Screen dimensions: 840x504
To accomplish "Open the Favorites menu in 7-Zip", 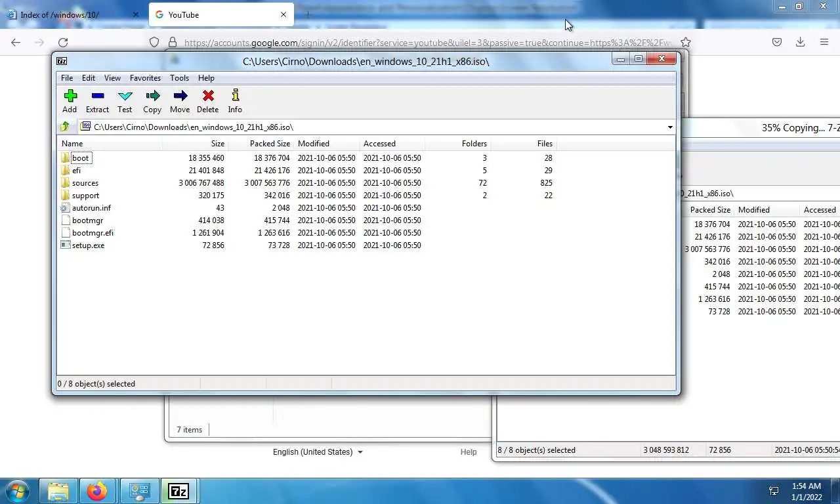I will pos(145,77).
